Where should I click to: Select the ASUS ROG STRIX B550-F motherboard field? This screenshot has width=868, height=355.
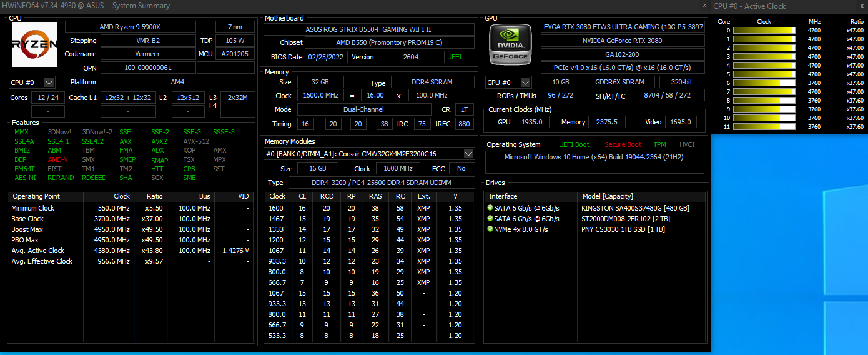[x=368, y=29]
